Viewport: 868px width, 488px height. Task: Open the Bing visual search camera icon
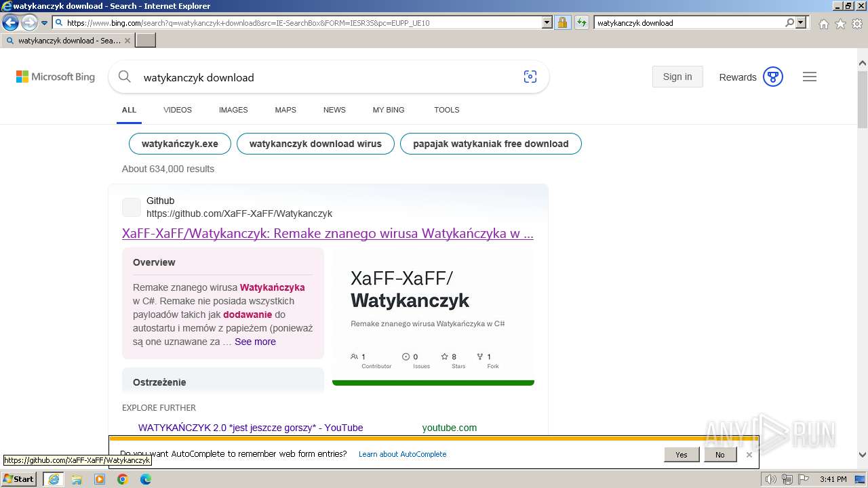530,77
